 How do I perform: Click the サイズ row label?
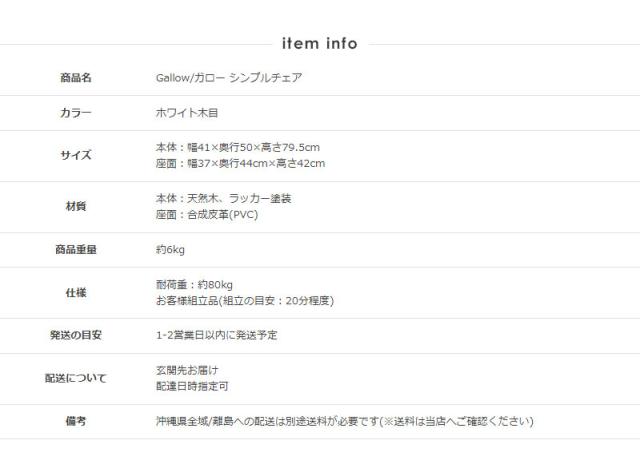[76, 155]
